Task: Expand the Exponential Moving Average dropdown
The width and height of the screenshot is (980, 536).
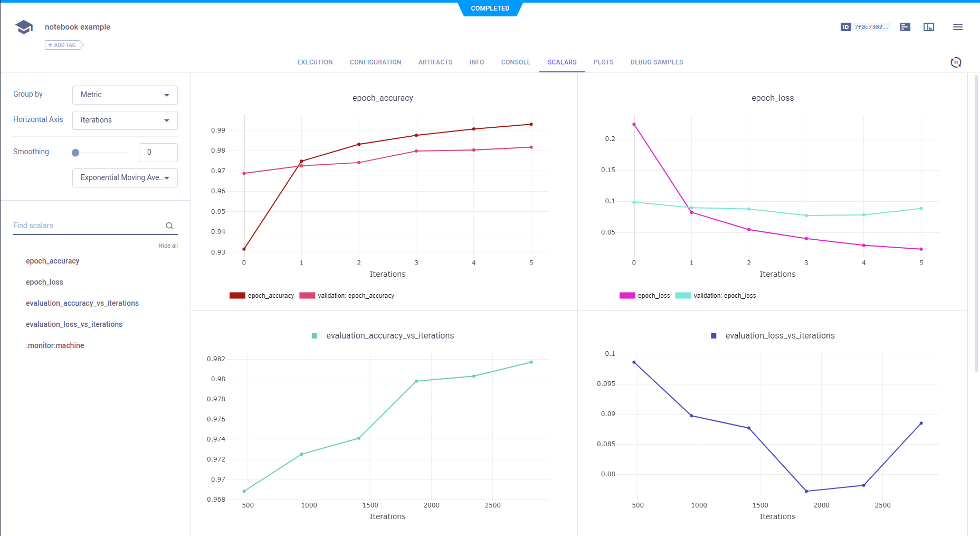Action: (x=125, y=178)
